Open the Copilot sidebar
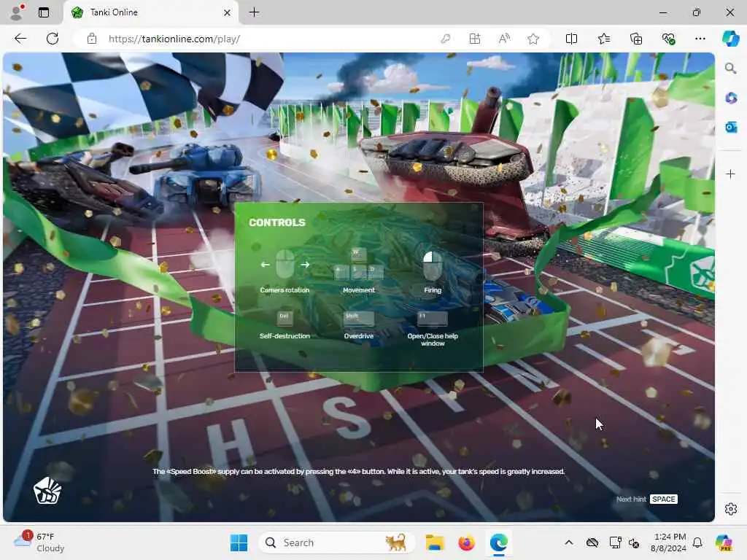The height and width of the screenshot is (560, 747). click(x=730, y=39)
